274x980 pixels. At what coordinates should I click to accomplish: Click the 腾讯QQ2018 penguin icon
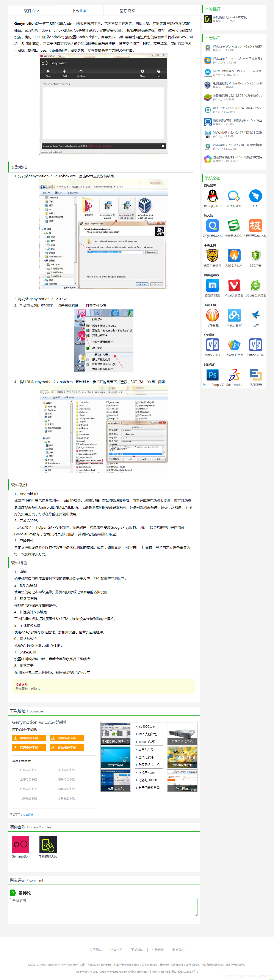(x=212, y=196)
